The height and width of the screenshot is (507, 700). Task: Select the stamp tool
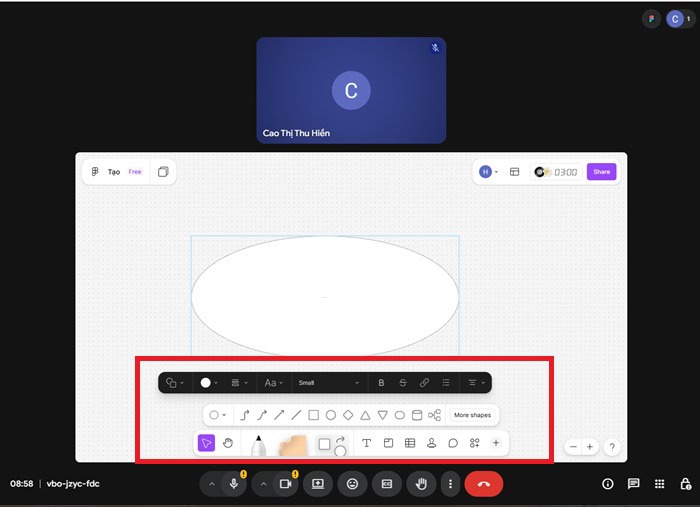point(431,443)
